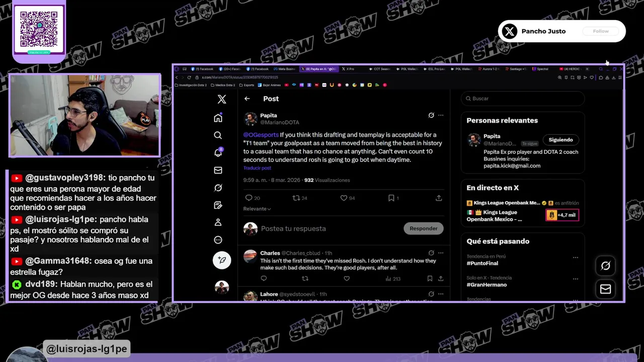644x362 pixels.
Task: Click the Responder button
Action: tap(423, 228)
